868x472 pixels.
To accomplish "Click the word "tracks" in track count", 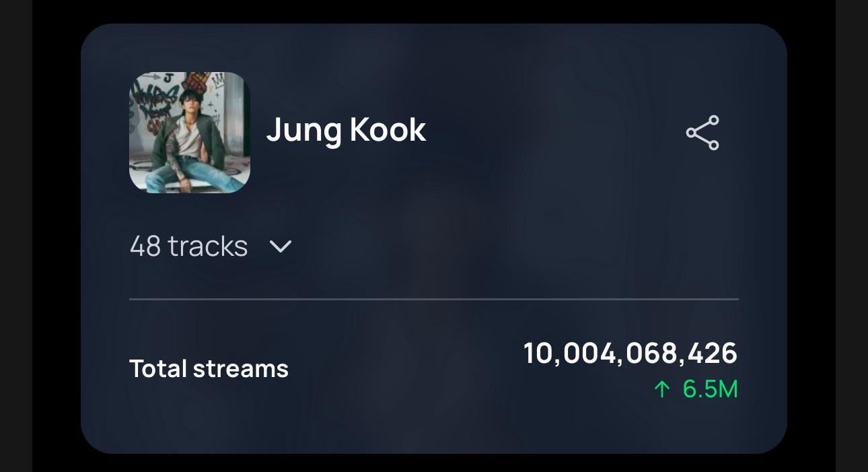I will [x=208, y=246].
